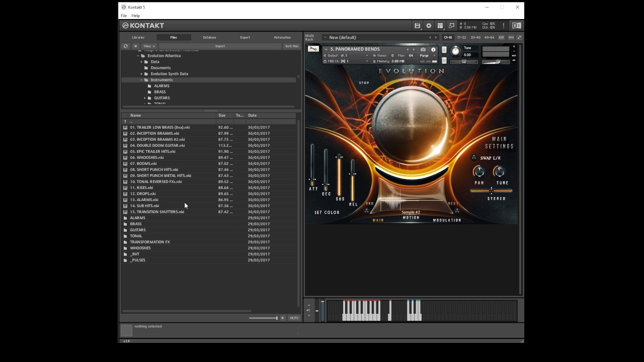
Task: Open the File menu
Action: pos(124,16)
